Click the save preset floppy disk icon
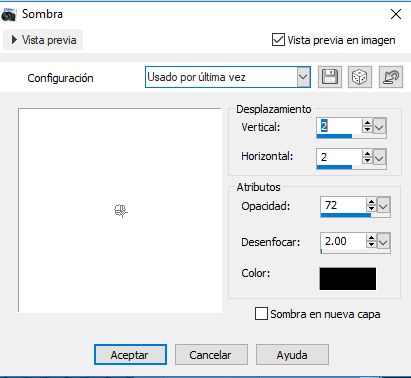The height and width of the screenshot is (378, 411). pyautogui.click(x=330, y=77)
